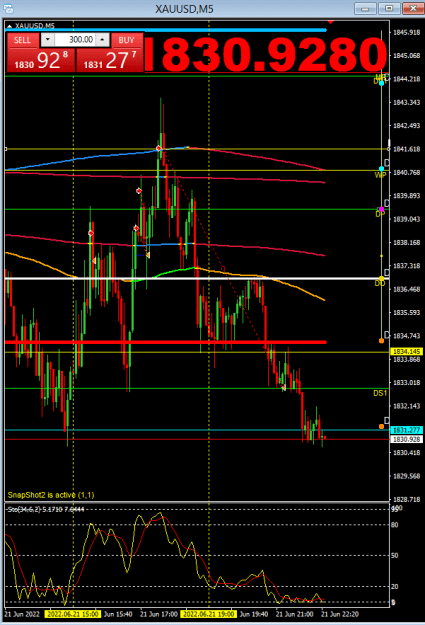Click the red diamond marker at chart high
Viewport: 425px width, 625px height.
159,149
